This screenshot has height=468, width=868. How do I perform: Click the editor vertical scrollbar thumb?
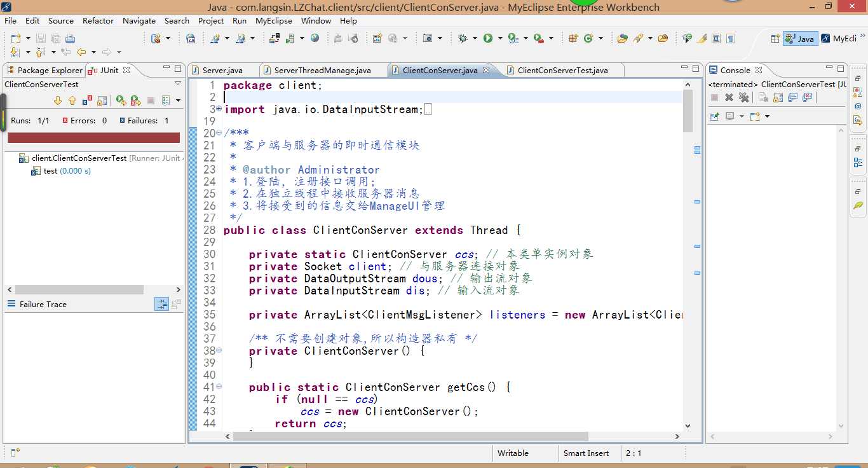[688, 111]
